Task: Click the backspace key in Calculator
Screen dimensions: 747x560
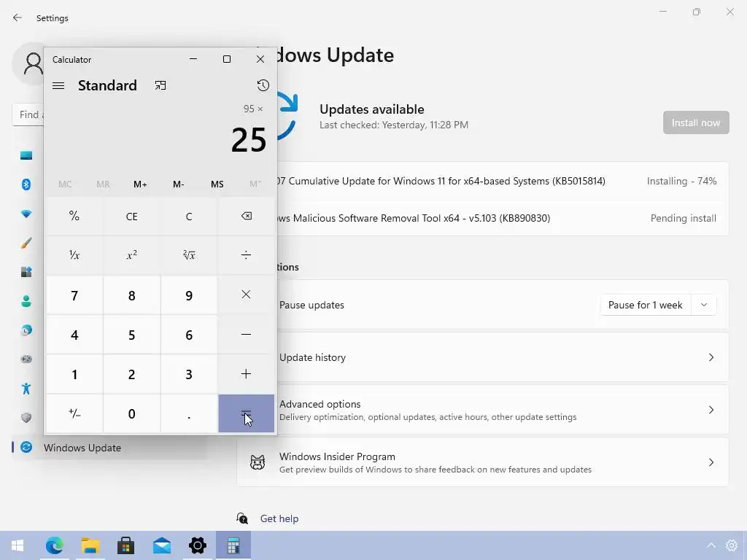Action: point(246,216)
